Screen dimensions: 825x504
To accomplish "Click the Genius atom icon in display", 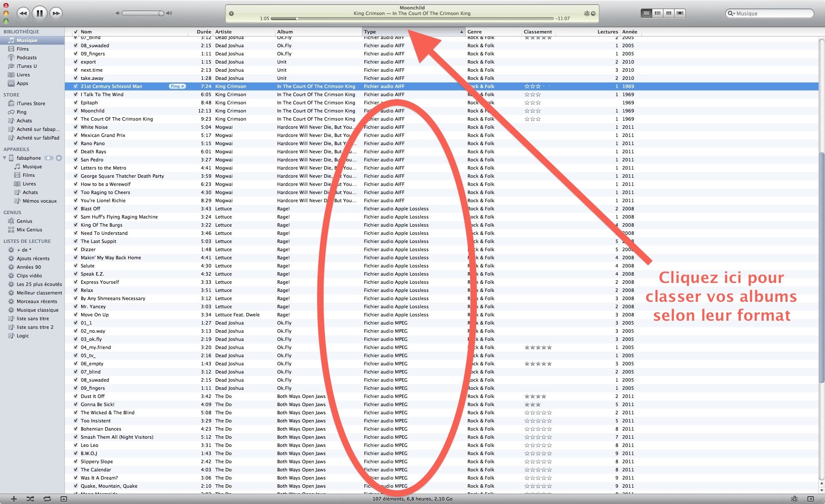I will coord(587,13).
